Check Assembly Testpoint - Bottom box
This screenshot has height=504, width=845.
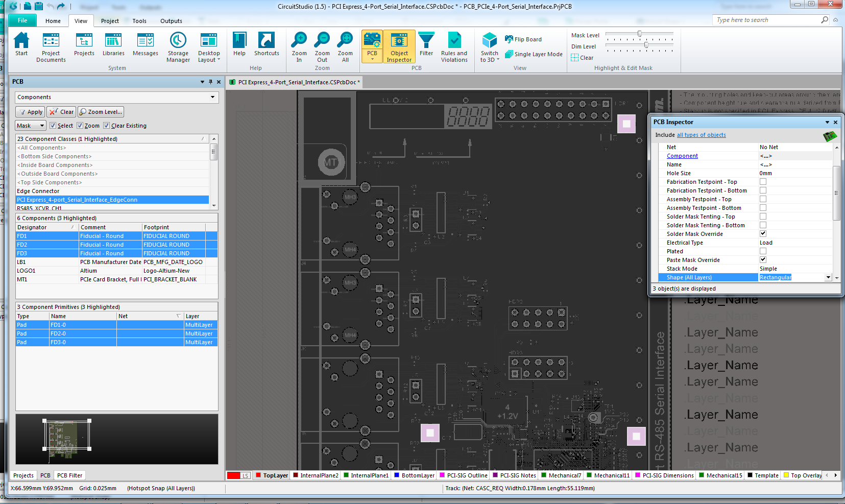pos(763,208)
